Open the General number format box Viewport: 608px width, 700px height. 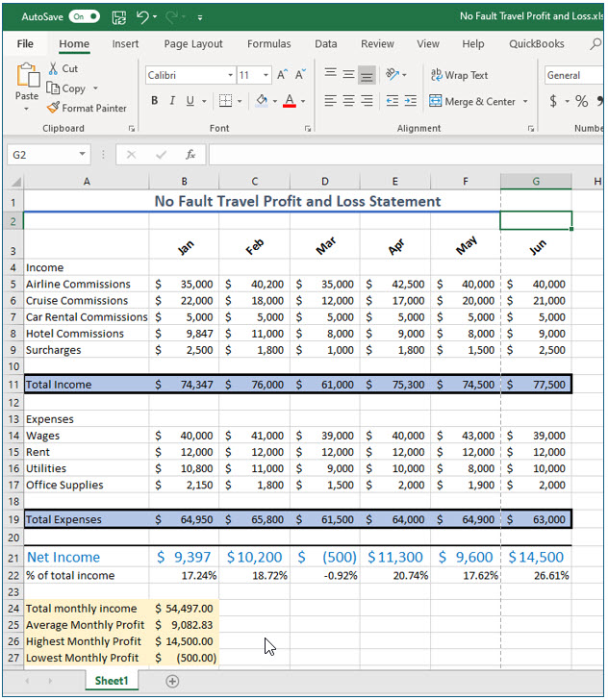coord(574,75)
